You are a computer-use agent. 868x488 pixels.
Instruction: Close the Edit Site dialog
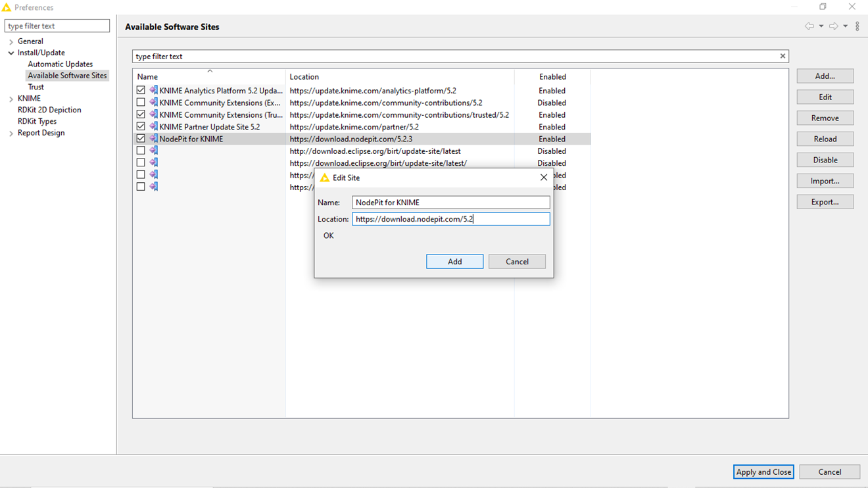[x=544, y=178]
